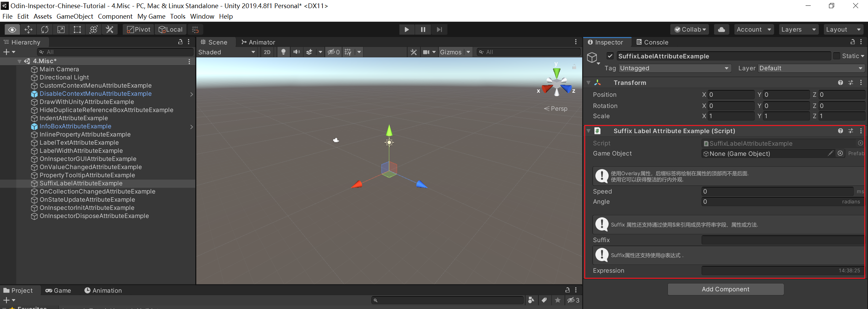Open the Layout dropdown
The image size is (868, 309).
coord(844,30)
